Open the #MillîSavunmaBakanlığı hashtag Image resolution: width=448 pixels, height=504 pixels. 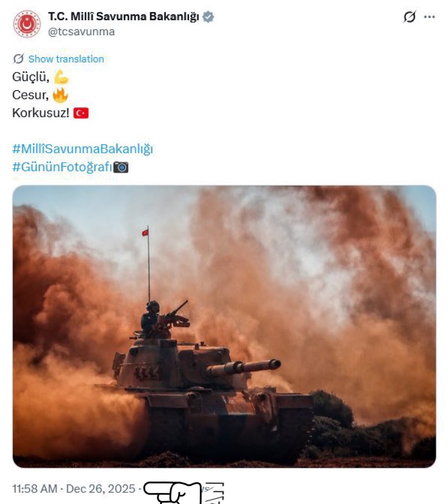(83, 149)
